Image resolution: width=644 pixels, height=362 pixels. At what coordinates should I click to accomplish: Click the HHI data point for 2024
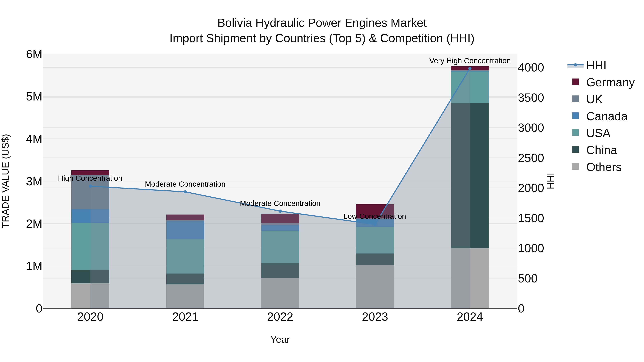[470, 68]
